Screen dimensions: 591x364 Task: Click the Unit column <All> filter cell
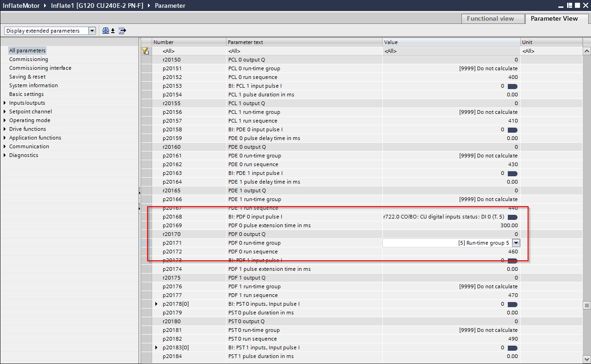point(551,51)
